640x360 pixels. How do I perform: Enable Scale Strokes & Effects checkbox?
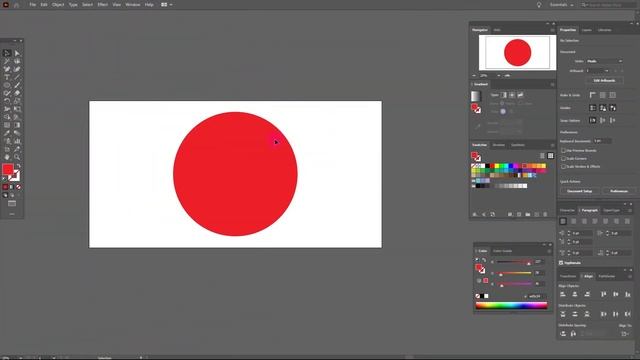point(563,167)
